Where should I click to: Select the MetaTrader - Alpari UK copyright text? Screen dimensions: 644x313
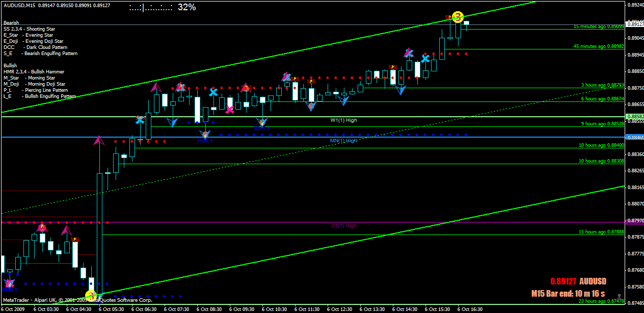coord(77,300)
